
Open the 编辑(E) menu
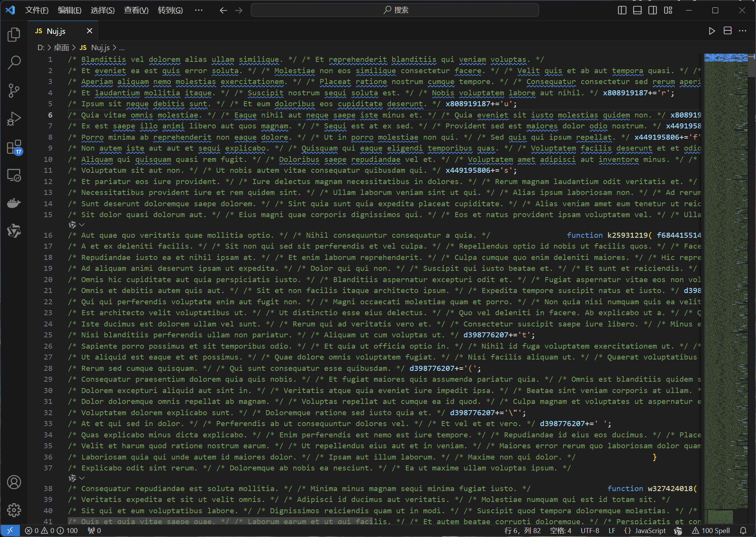tap(70, 10)
